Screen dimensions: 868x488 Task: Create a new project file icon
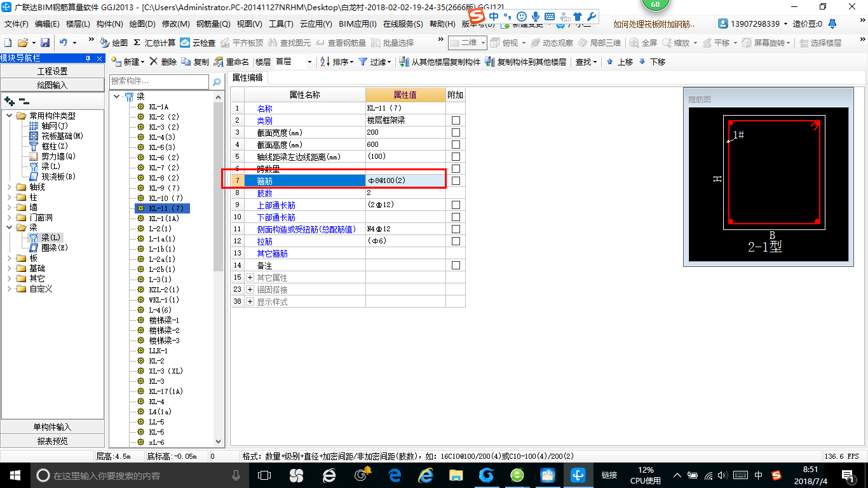coord(8,43)
